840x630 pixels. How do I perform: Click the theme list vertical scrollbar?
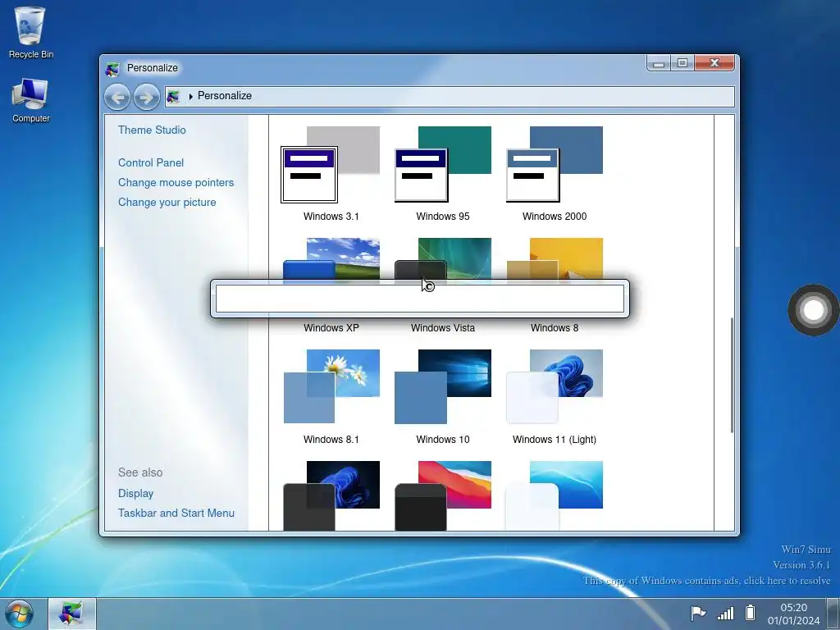coord(731,375)
